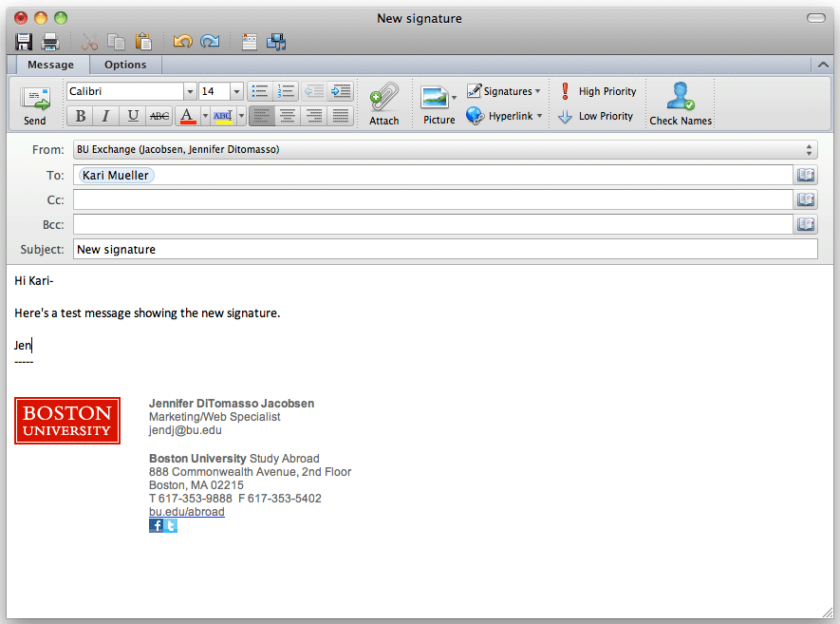Undo the last edit
Screen dimensions: 840x624
click(183, 41)
